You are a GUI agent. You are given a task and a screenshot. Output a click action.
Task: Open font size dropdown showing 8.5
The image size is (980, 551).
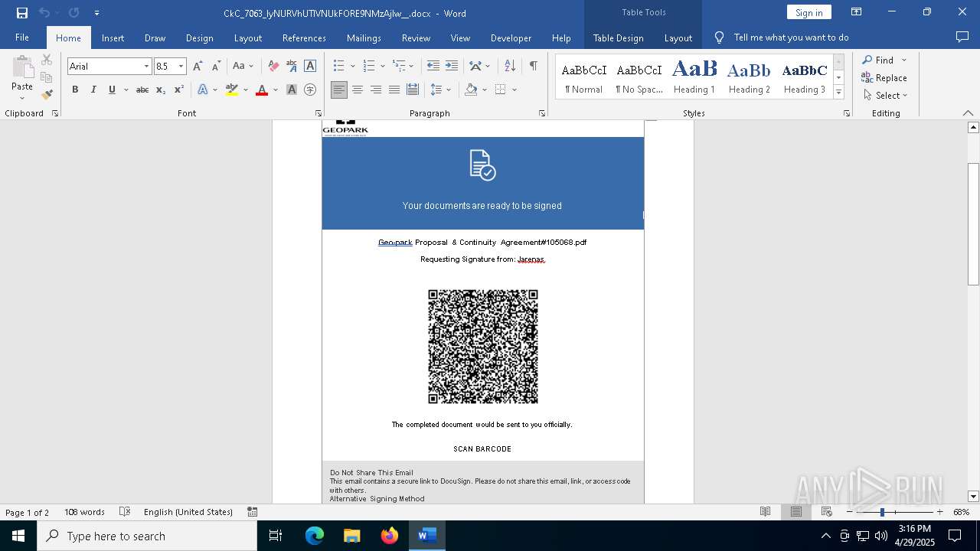click(x=181, y=67)
